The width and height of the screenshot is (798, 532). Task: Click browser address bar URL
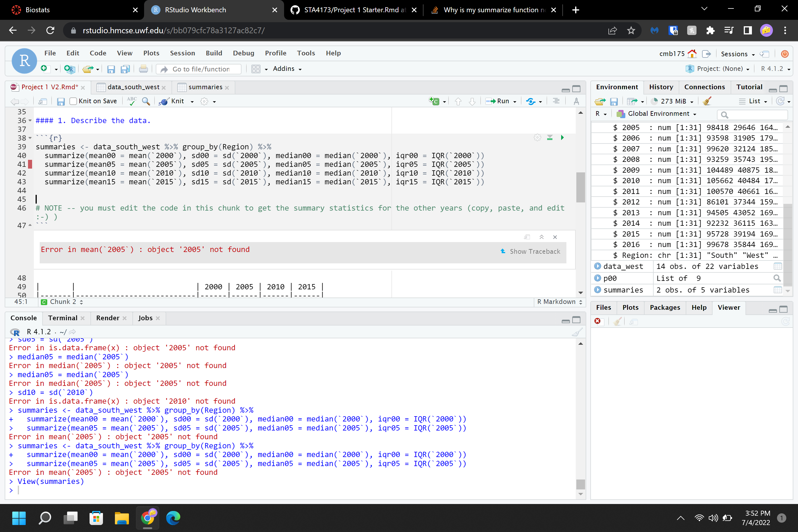click(x=174, y=31)
